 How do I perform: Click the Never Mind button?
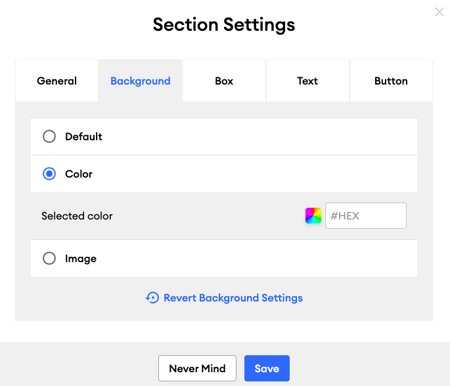(197, 368)
